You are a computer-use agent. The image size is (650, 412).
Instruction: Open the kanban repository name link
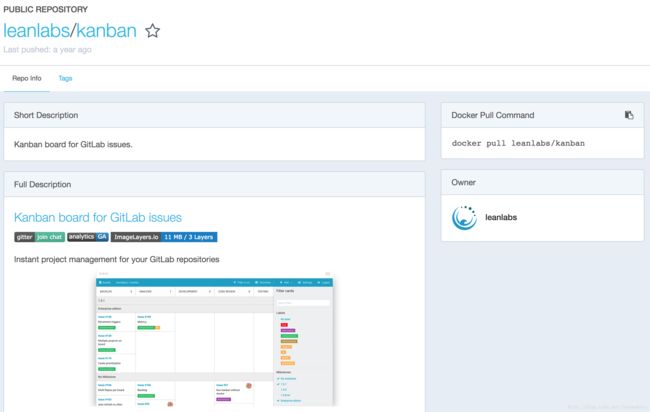click(x=107, y=31)
